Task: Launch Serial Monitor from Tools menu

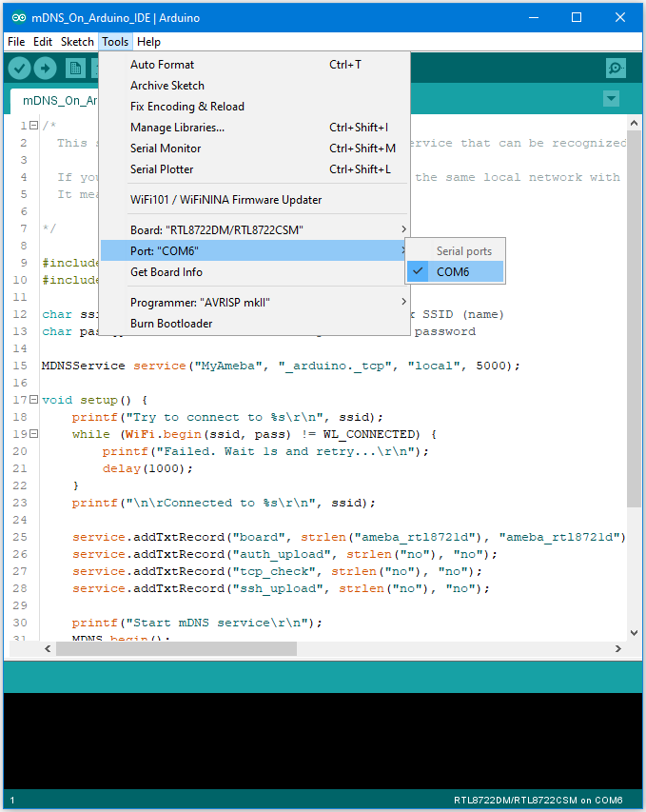Action: 254,149
